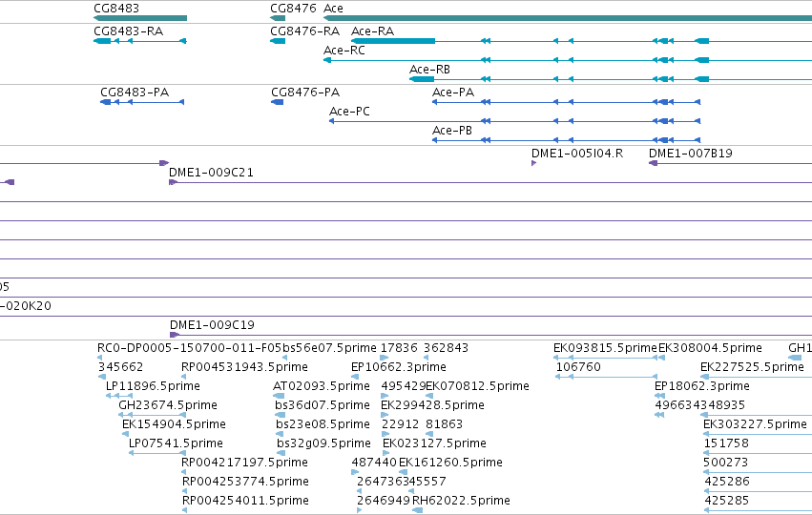Click the RC0-DP0005-150700-011-F05 EST label
Image resolution: width=812 pixels, height=515 pixels.
point(190,348)
